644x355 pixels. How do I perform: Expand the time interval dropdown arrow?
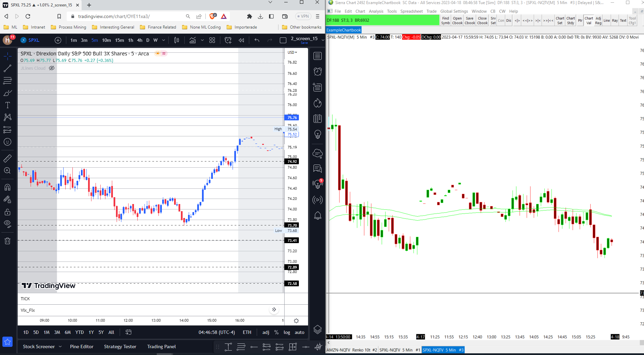click(164, 40)
